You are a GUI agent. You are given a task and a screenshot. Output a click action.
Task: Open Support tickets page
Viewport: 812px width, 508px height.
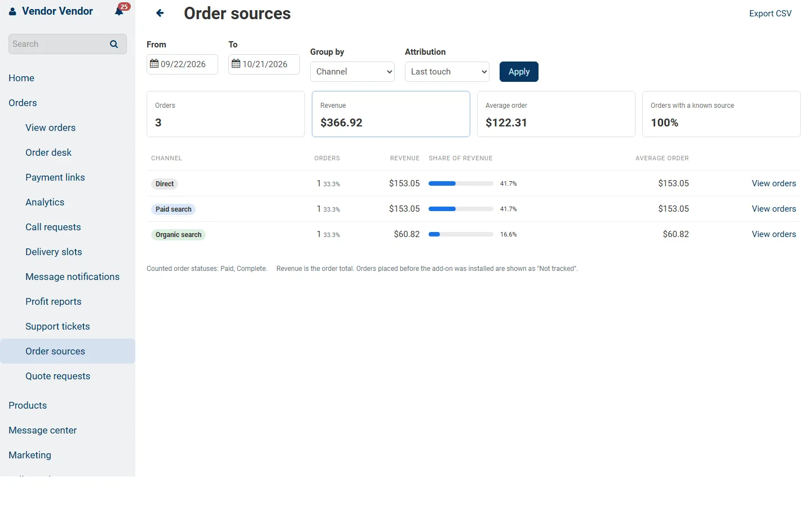[58, 326]
